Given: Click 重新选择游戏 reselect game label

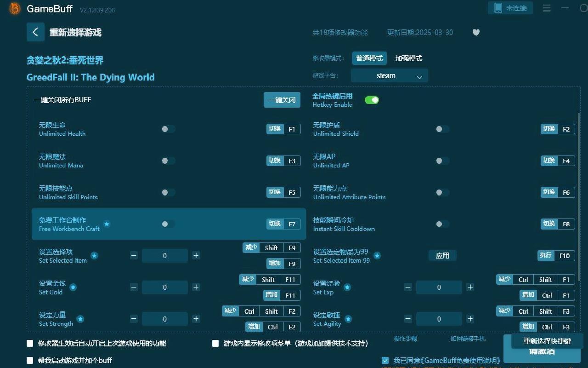Looking at the screenshot, I should tap(75, 33).
